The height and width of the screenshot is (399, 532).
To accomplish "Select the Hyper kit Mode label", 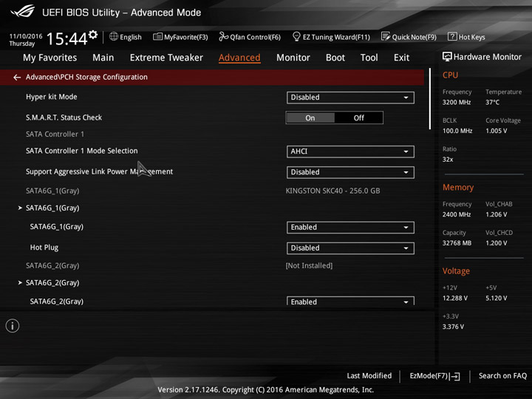I will pyautogui.click(x=52, y=97).
